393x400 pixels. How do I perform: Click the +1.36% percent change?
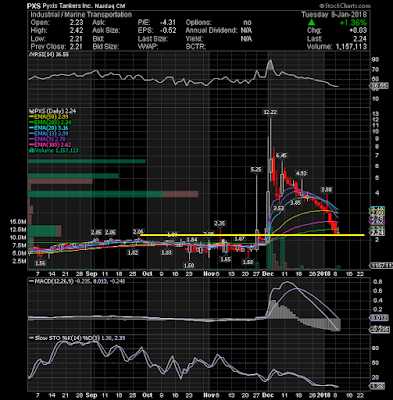[x=353, y=23]
